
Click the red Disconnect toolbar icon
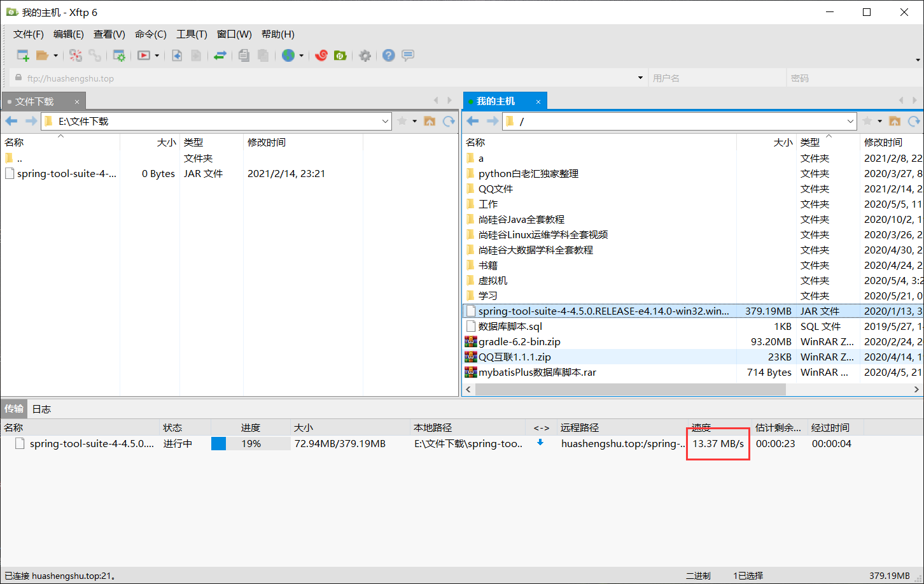76,55
